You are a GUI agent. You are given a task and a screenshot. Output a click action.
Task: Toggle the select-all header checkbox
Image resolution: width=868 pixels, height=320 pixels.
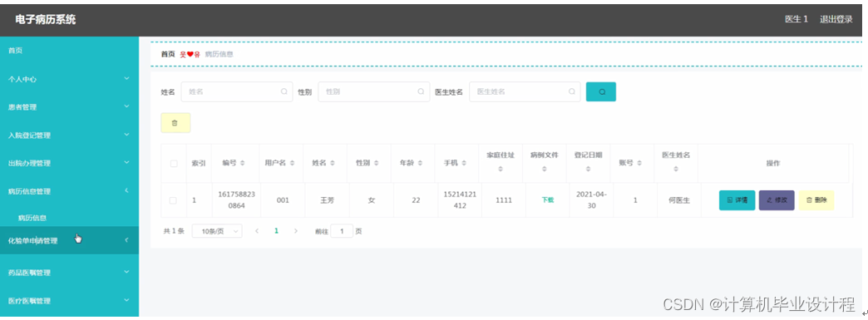174,163
